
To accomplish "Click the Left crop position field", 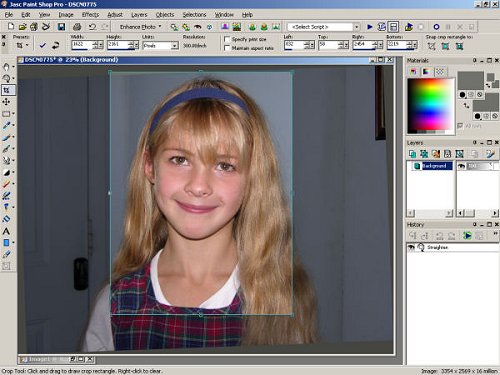I will click(x=294, y=45).
